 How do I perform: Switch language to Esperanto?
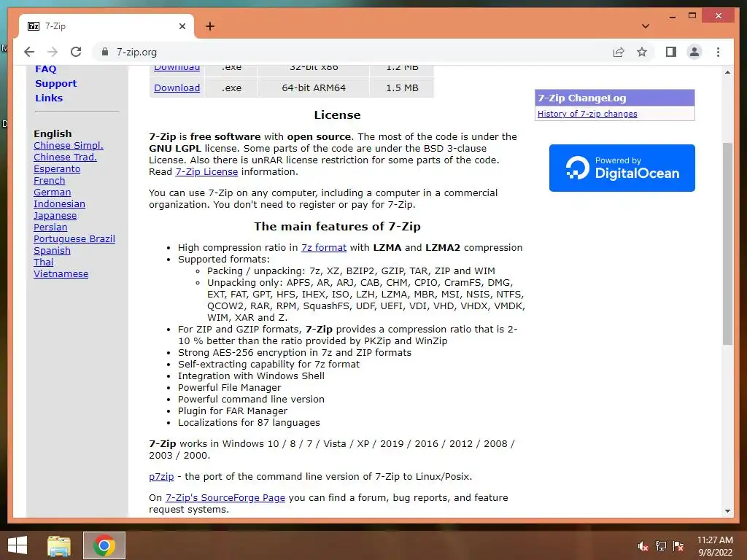(x=57, y=168)
